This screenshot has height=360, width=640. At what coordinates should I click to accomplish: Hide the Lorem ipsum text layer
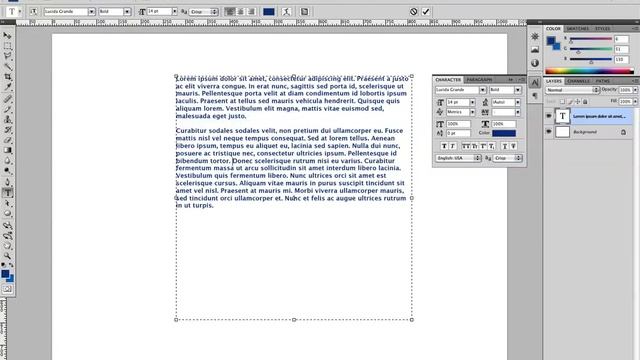pos(549,116)
